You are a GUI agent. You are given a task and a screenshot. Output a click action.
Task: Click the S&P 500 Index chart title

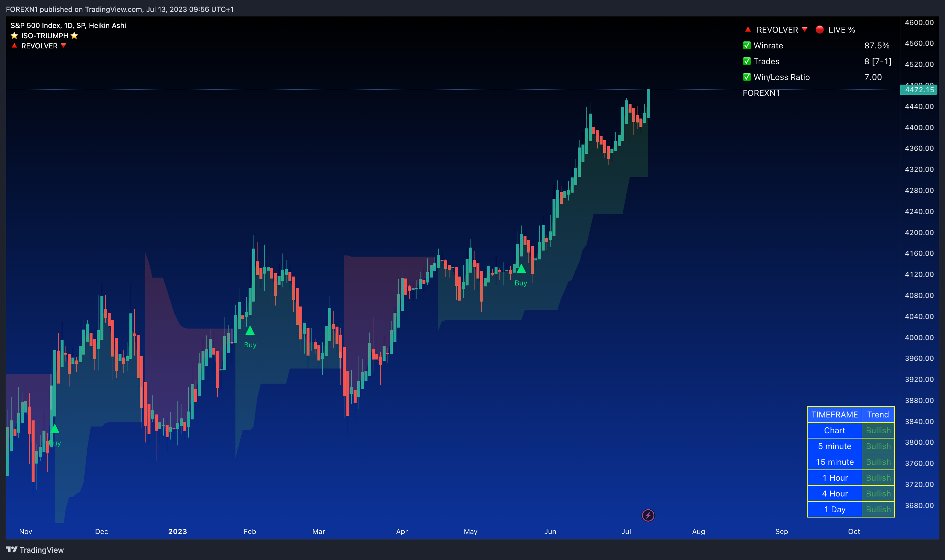68,25
